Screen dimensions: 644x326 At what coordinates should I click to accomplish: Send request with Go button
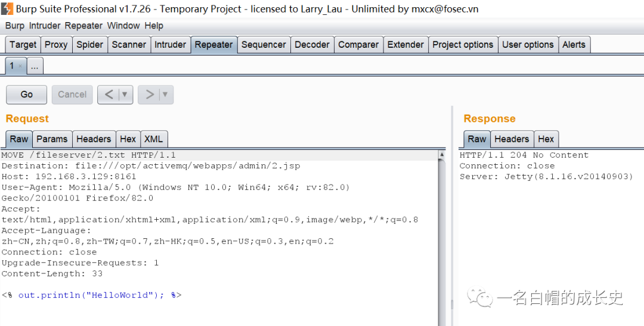[27, 94]
